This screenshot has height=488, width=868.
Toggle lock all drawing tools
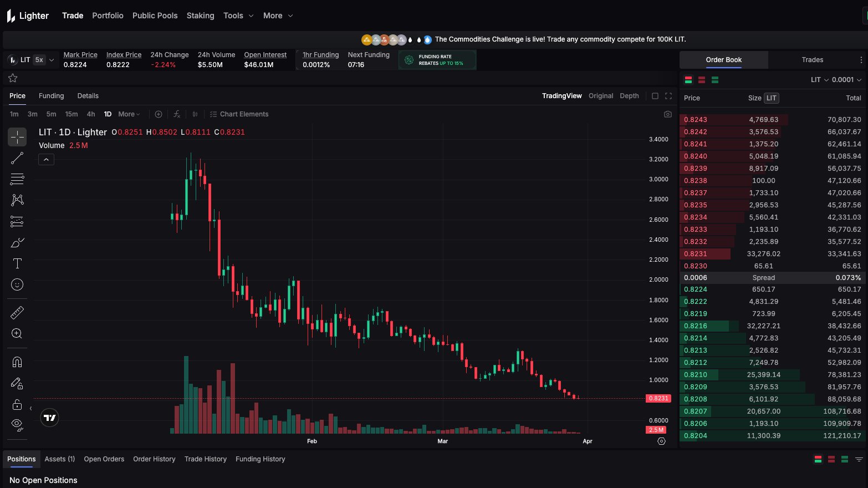click(17, 404)
